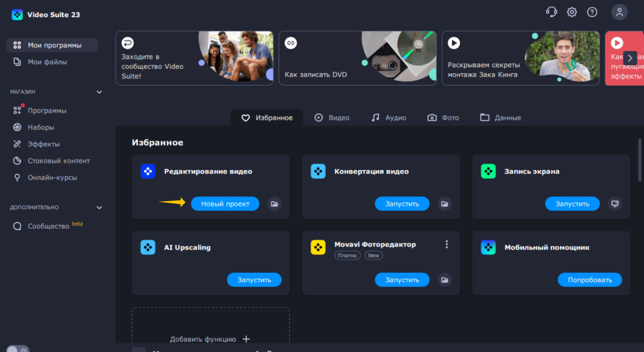This screenshot has width=644, height=352.
Task: Click Movavi Фоторедактор app icon
Action: pos(318,247)
